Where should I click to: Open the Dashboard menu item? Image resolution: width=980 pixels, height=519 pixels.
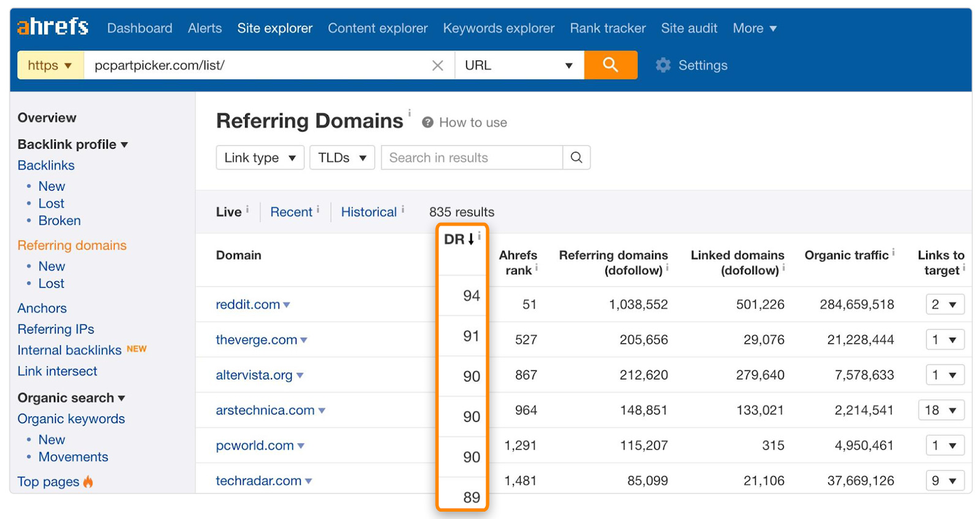pyautogui.click(x=140, y=28)
